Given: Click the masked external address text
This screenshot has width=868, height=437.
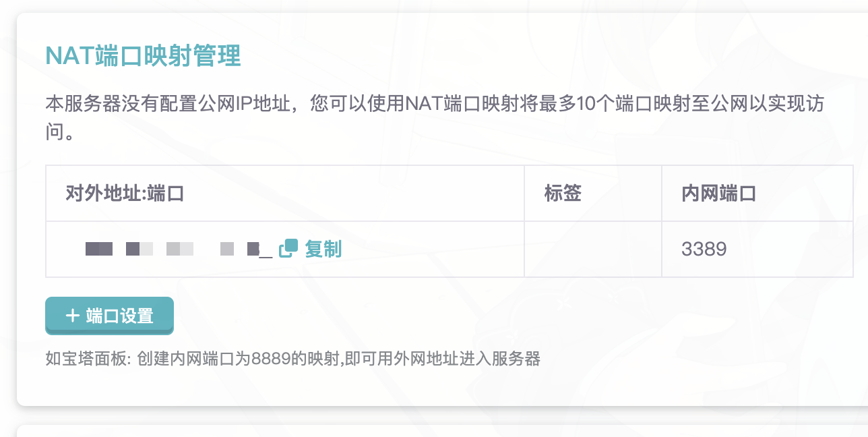Looking at the screenshot, I should coord(179,250).
